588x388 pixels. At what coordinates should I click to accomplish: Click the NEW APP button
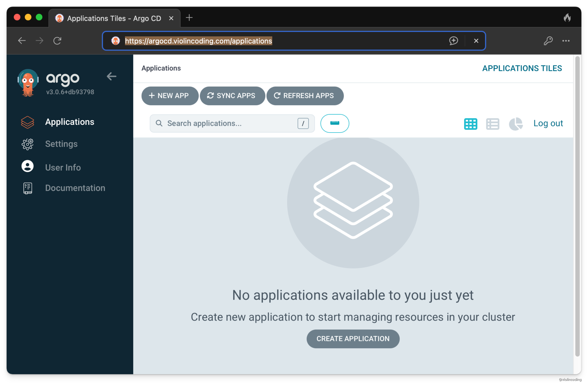point(170,96)
